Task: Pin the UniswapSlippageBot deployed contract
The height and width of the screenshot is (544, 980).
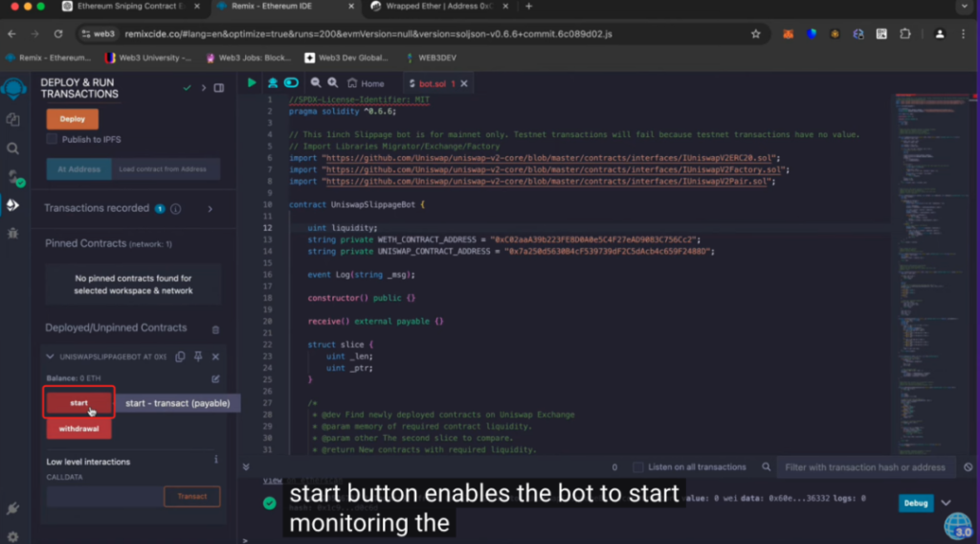Action: 198,357
